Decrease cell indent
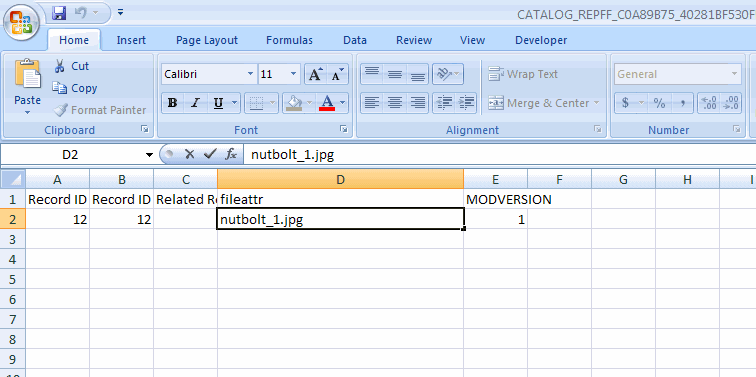756x377 pixels. coord(444,103)
